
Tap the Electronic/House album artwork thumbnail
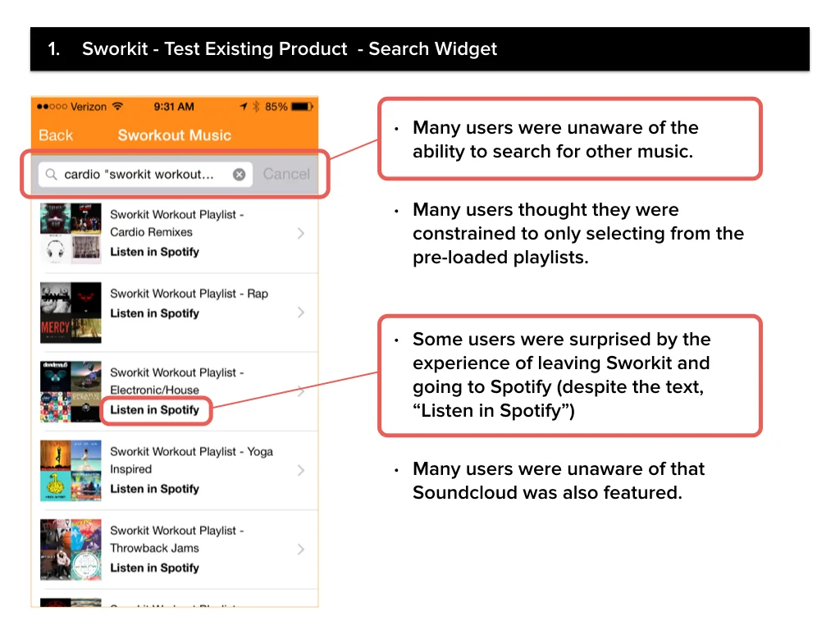click(x=71, y=391)
